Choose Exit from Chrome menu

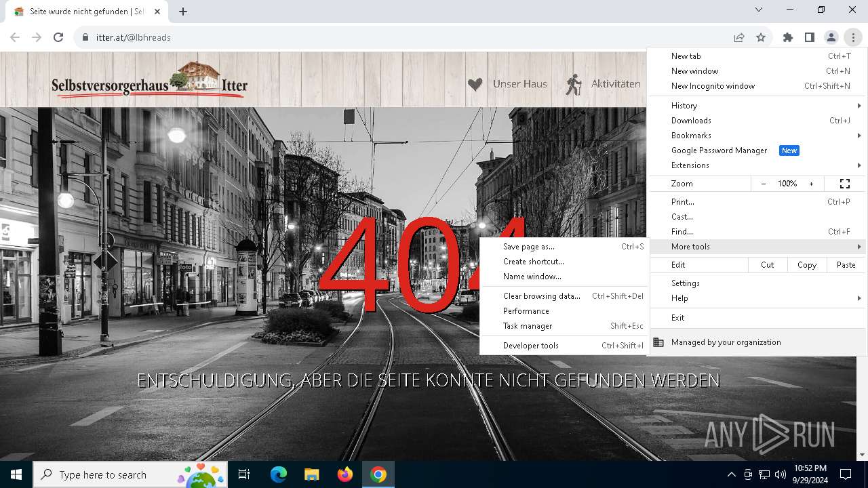[757, 318]
